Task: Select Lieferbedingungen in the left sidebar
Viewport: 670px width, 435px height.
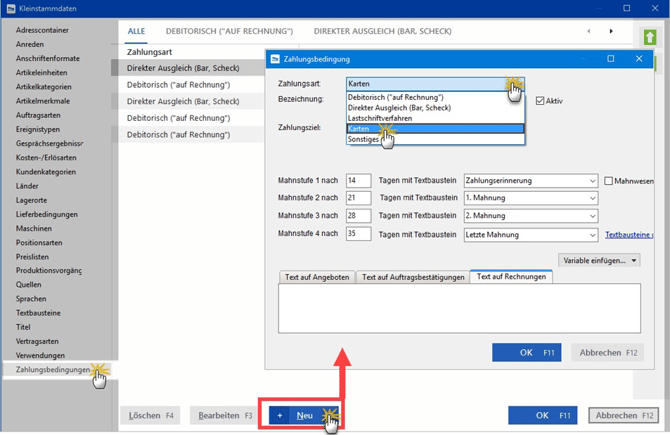Action: pyautogui.click(x=47, y=214)
